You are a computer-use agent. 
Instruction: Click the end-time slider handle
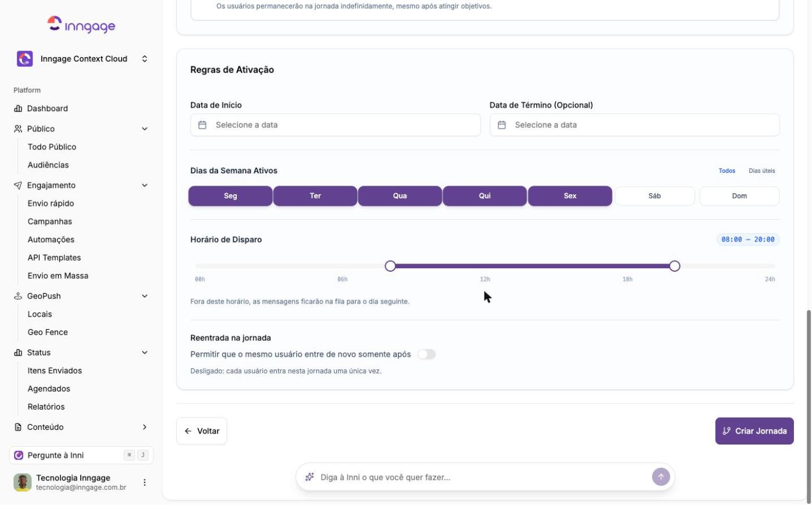[x=675, y=266]
